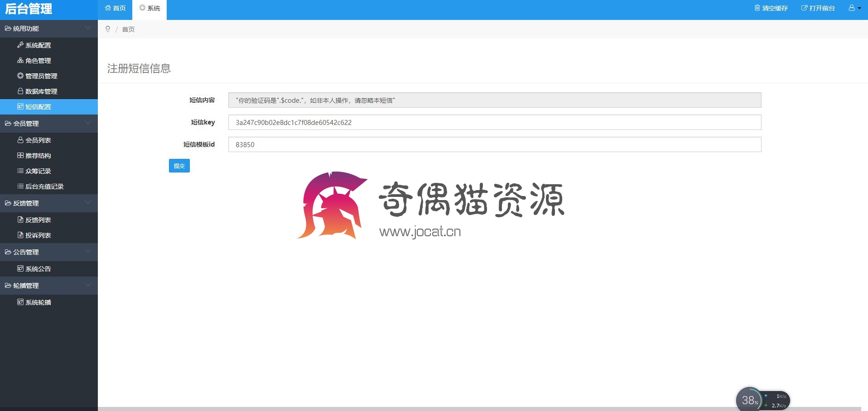Collapse the 会员管理 section chevron
868x411 pixels.
tap(88, 123)
